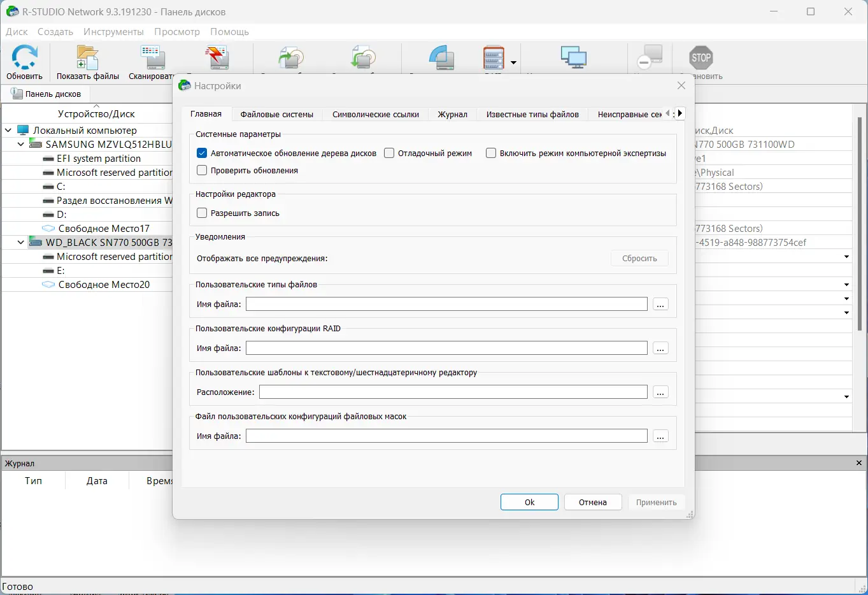Uncheck Автоматическое обновление дерева дисков

202,153
